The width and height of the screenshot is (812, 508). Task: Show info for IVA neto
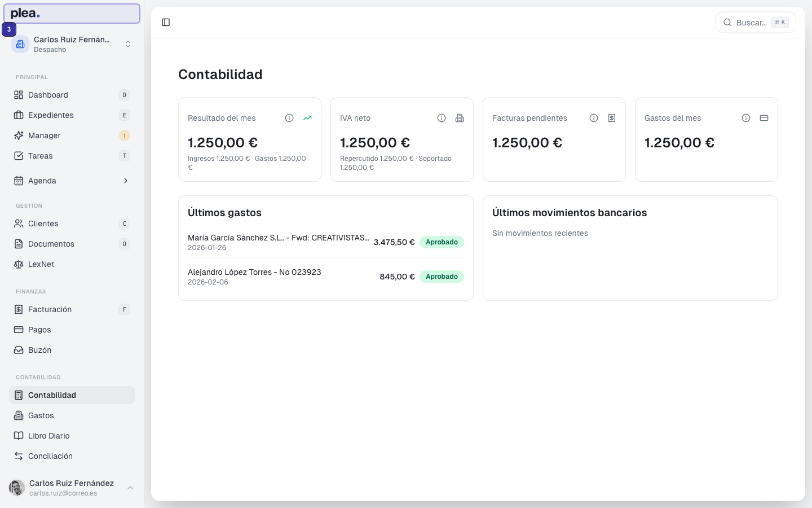[x=442, y=118]
